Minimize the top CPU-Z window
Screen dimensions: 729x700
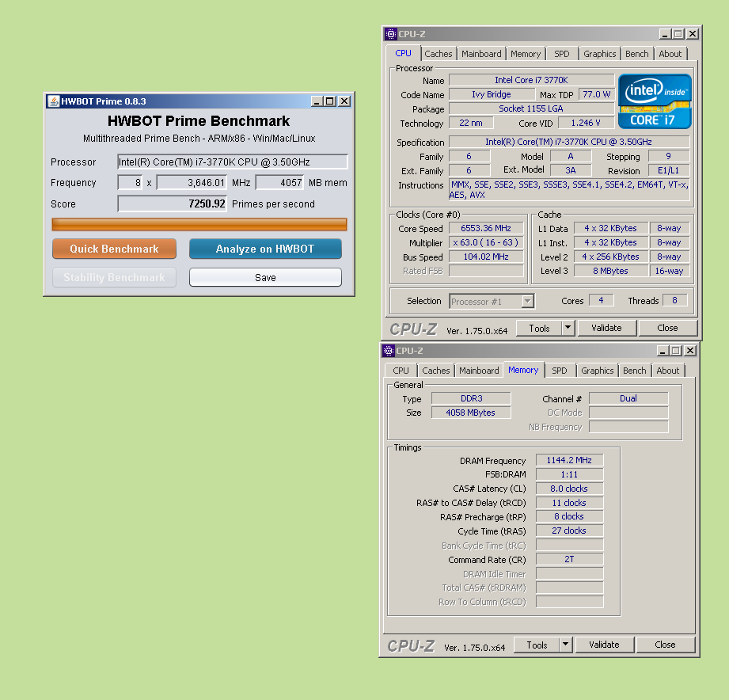(x=665, y=34)
